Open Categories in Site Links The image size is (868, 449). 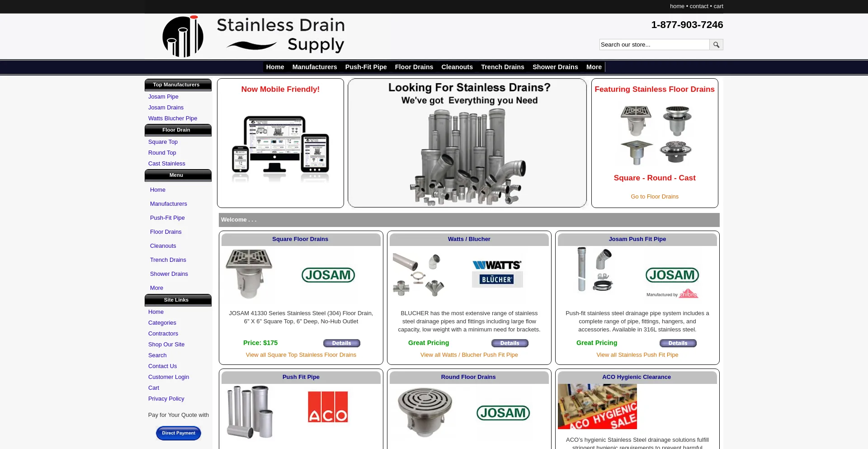click(x=162, y=323)
